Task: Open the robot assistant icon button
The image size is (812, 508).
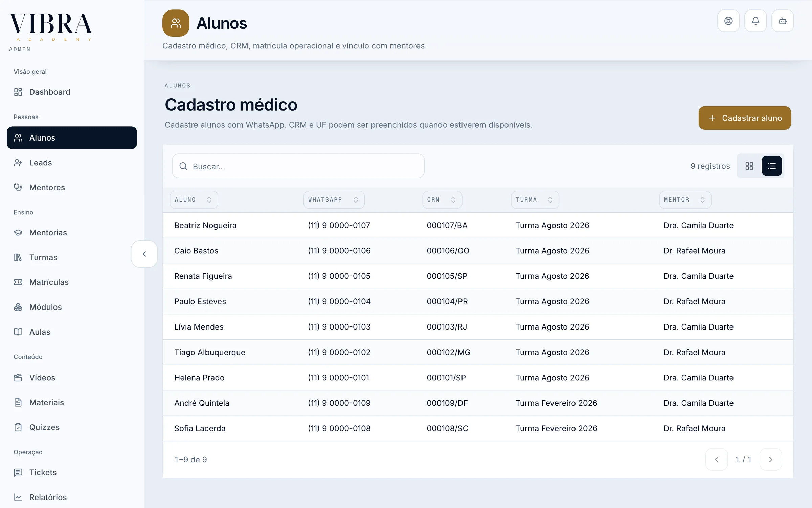Action: click(782, 21)
